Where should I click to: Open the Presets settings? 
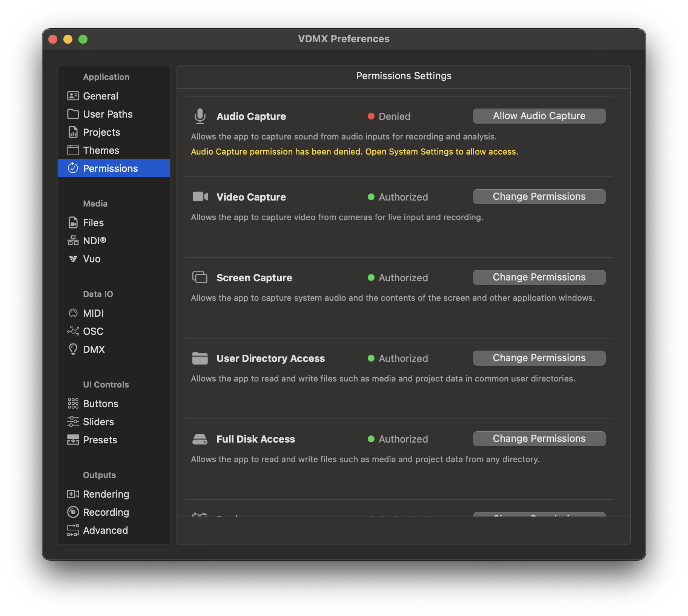[x=114, y=440]
